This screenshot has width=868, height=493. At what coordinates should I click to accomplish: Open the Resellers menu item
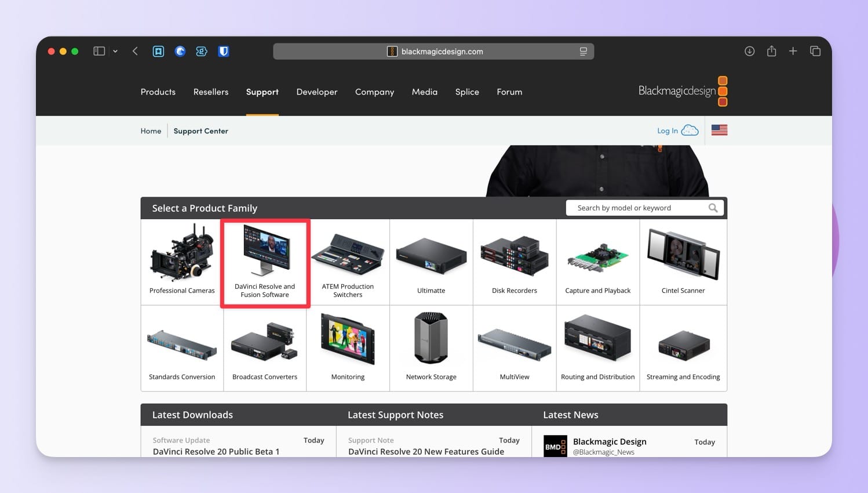pyautogui.click(x=211, y=92)
